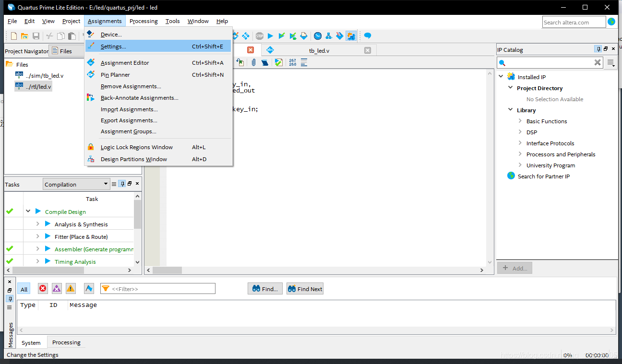Image resolution: width=622 pixels, height=364 pixels.
Task: Click the New File toolbar icon
Action: click(14, 36)
